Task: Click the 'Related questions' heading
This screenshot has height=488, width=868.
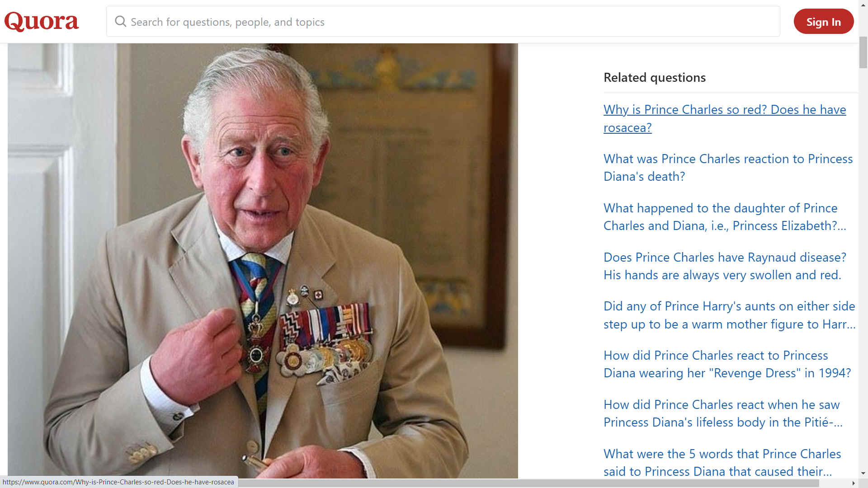Action: (x=655, y=77)
